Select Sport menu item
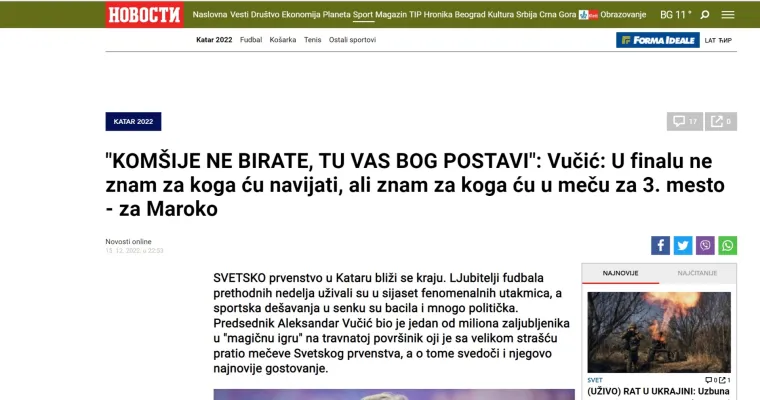760x400 pixels. (363, 15)
